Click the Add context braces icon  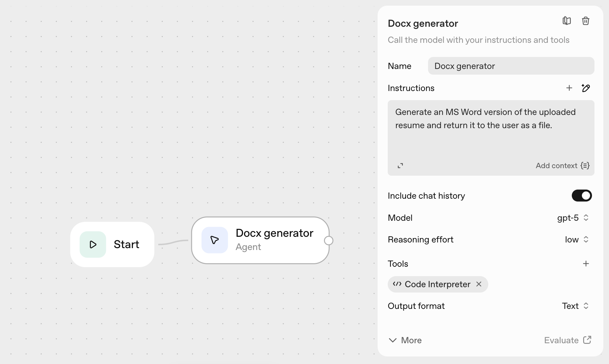coord(585,166)
